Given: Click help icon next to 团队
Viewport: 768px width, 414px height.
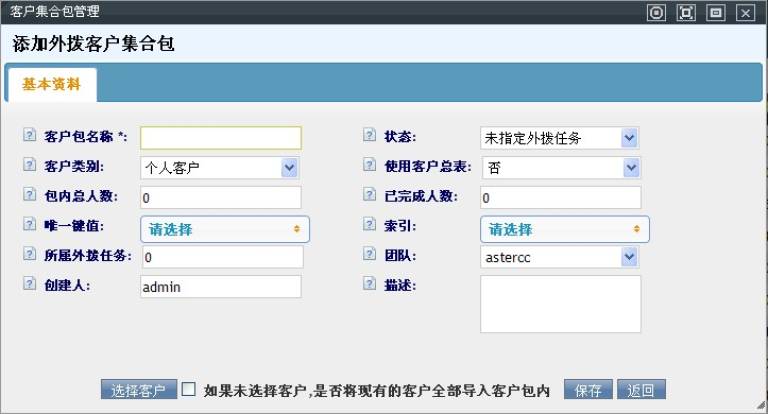Looking at the screenshot, I should (x=368, y=256).
